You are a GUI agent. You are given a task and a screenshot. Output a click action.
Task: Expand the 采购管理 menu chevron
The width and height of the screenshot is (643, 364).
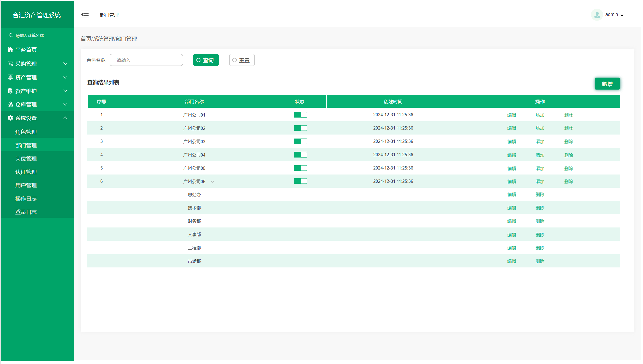pos(65,64)
